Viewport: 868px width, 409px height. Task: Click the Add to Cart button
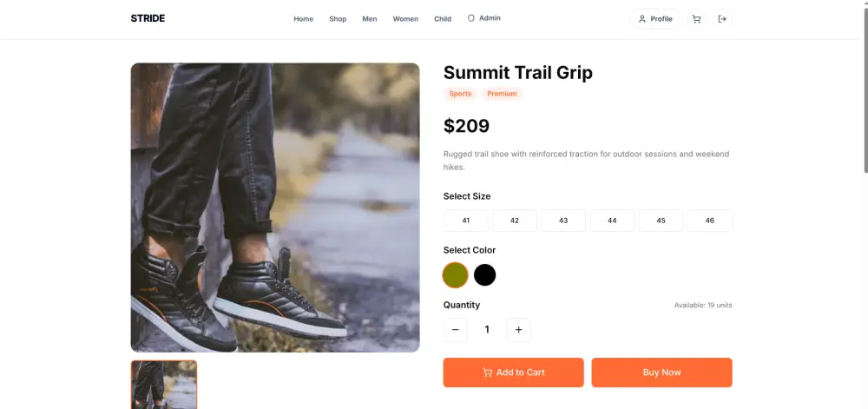tap(513, 373)
